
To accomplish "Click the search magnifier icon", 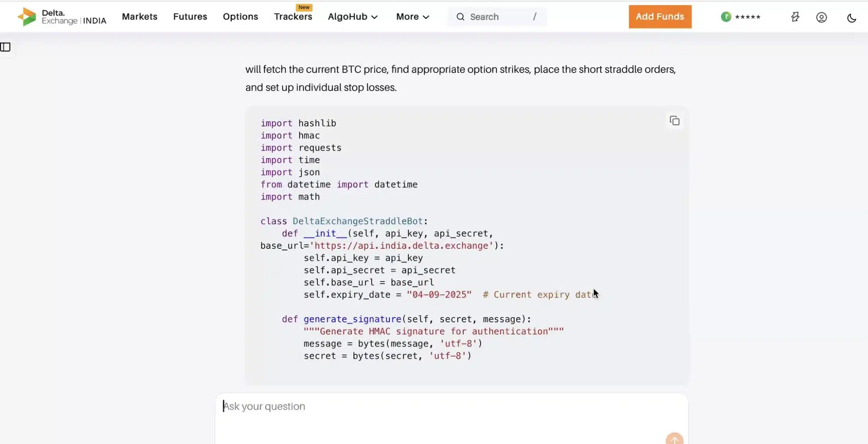I will [x=460, y=16].
